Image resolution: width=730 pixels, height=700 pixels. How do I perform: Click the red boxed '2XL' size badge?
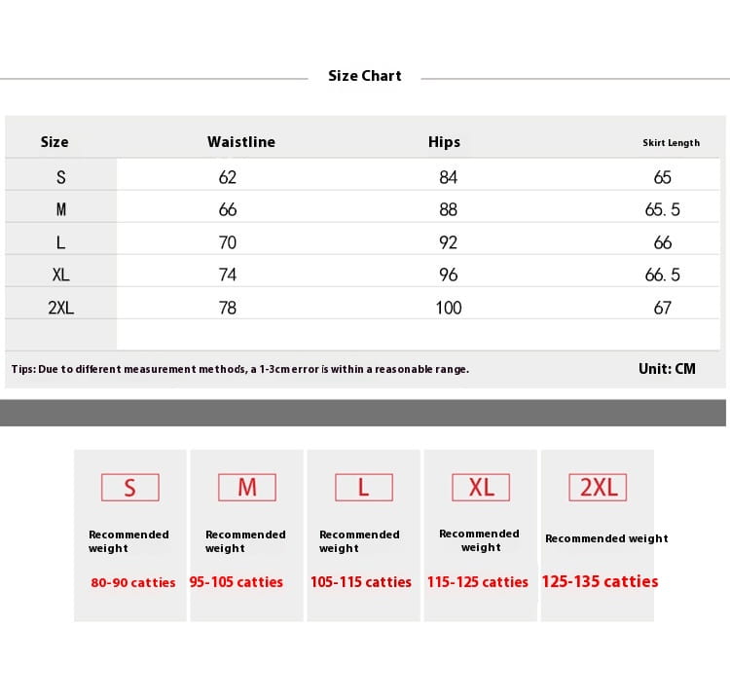(598, 487)
